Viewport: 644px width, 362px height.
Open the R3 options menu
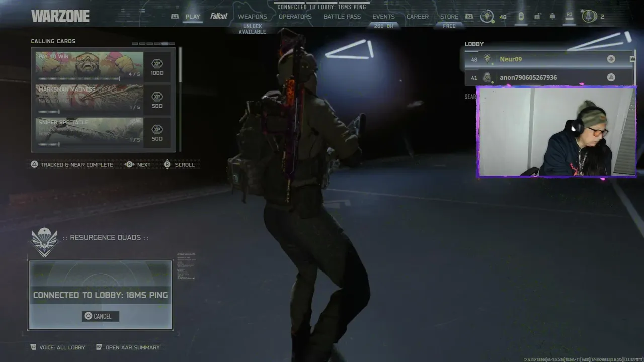pos(570,16)
